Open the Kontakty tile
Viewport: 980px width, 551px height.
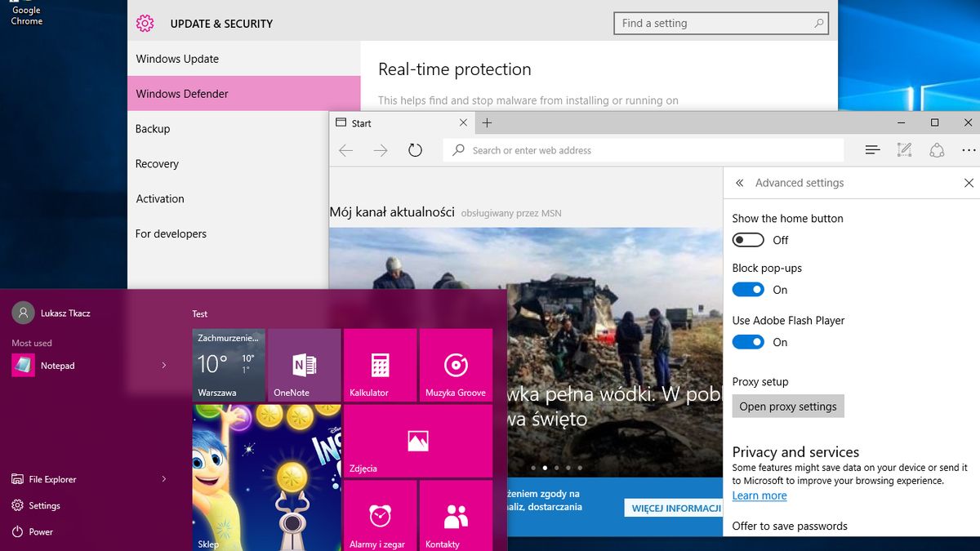point(456,515)
